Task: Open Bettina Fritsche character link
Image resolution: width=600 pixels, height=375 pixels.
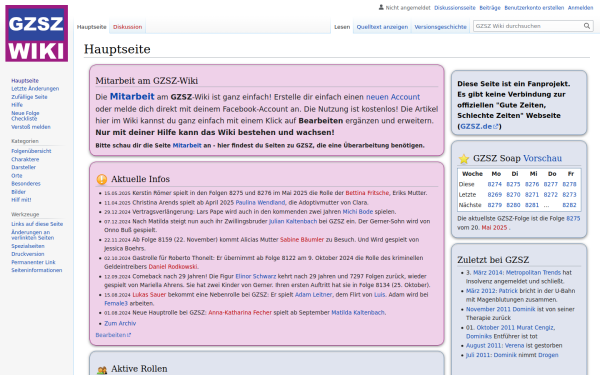Action: [367, 193]
